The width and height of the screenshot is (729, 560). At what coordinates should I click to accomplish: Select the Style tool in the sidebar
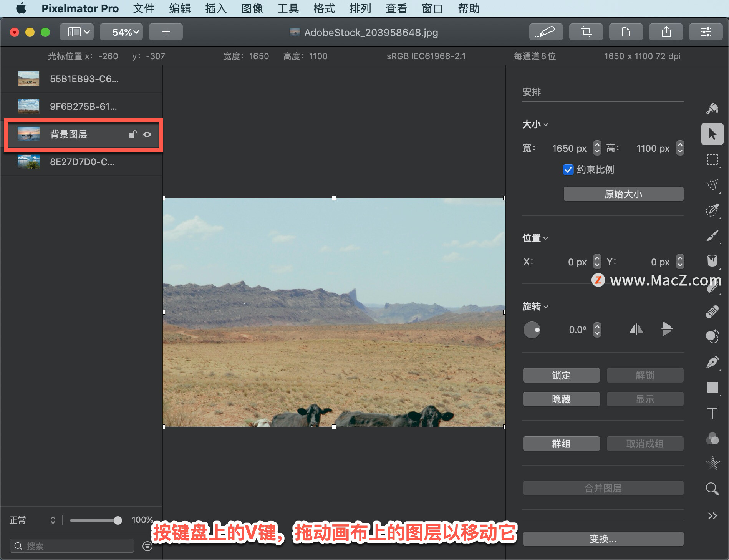(x=712, y=109)
